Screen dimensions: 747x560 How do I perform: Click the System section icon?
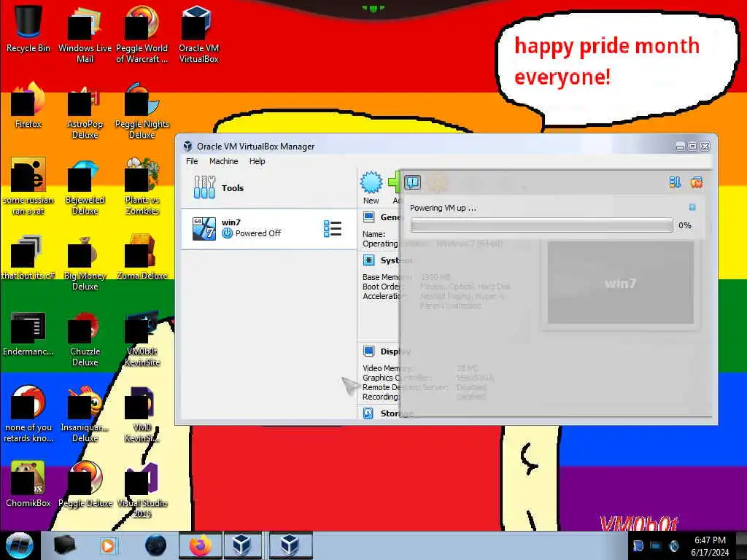(368, 260)
